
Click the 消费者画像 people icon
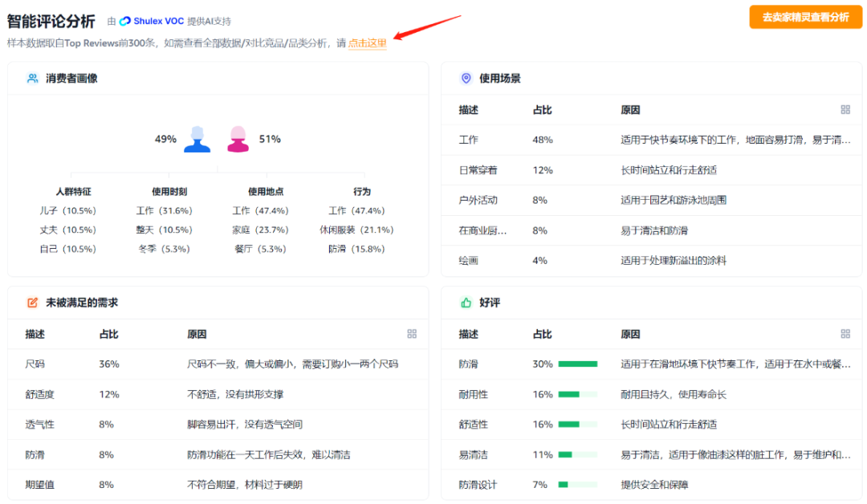(33, 78)
